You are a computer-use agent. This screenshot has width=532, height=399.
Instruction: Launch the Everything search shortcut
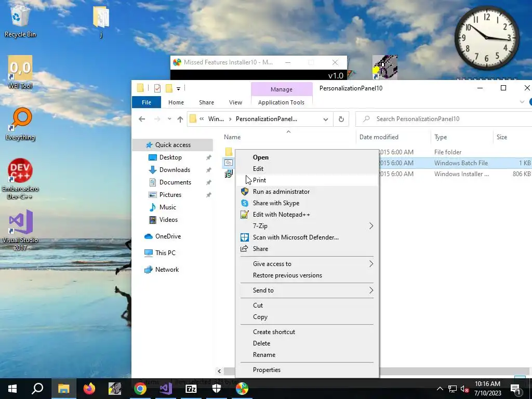pos(20,124)
